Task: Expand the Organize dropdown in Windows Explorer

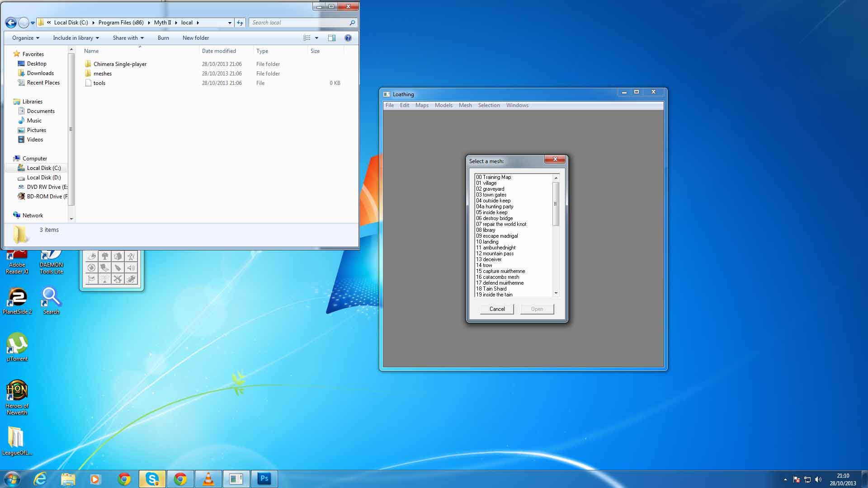Action: coord(25,38)
